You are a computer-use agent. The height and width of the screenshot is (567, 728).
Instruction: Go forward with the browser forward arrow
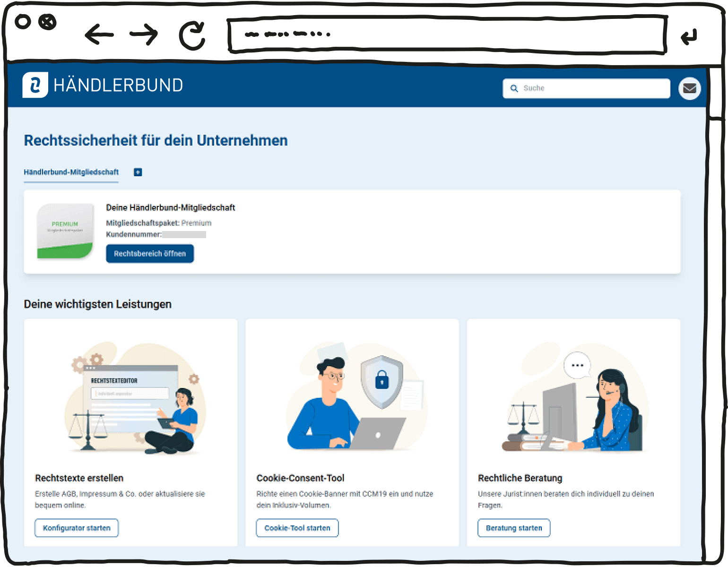coord(144,34)
